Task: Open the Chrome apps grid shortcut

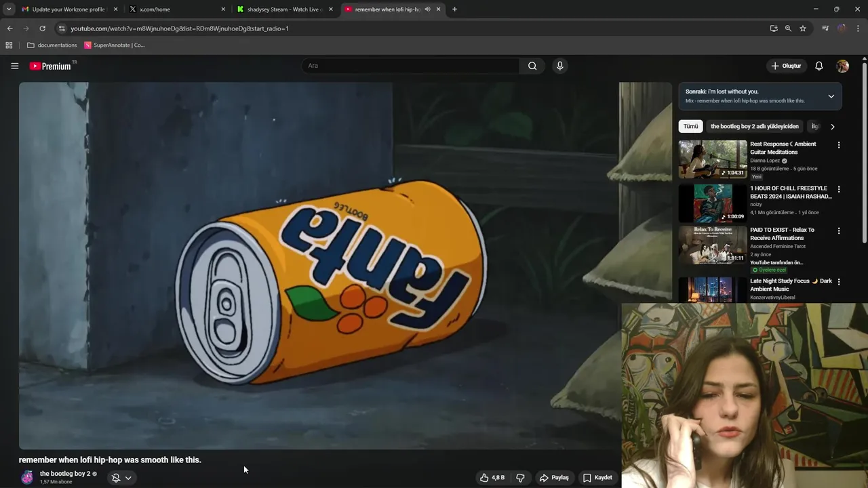Action: pyautogui.click(x=9, y=45)
